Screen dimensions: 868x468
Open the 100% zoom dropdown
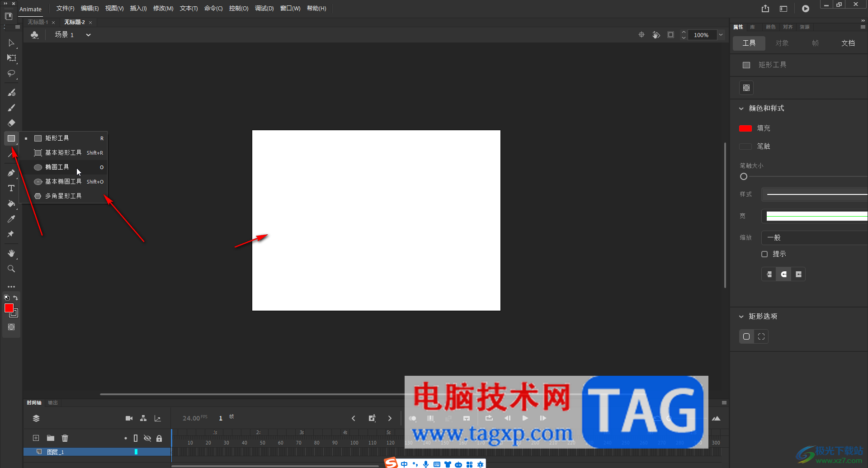pyautogui.click(x=721, y=35)
